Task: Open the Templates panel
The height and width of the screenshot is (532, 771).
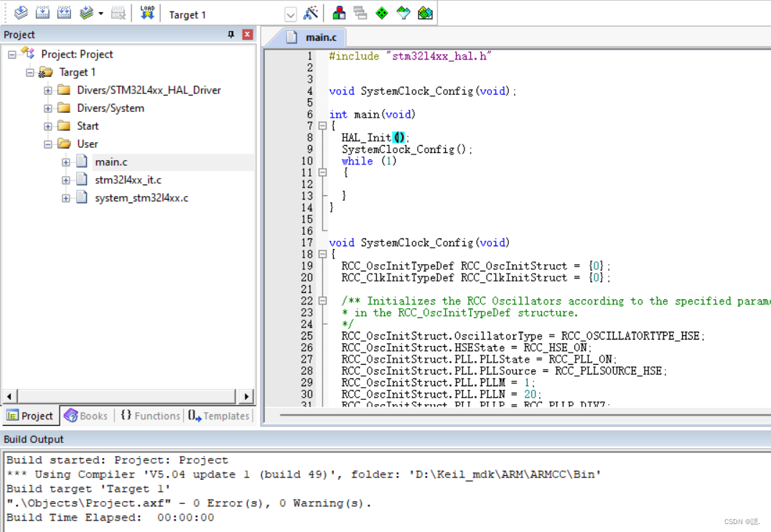Action: tap(218, 416)
